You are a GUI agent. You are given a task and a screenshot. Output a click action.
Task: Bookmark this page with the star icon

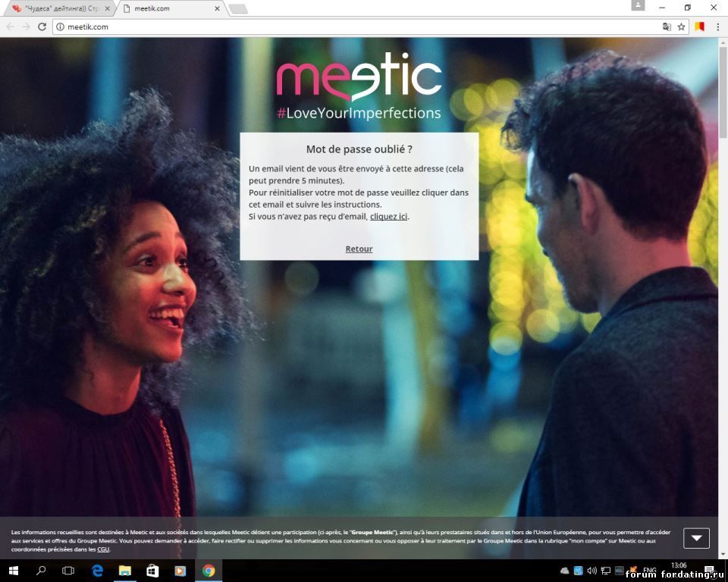tap(681, 27)
